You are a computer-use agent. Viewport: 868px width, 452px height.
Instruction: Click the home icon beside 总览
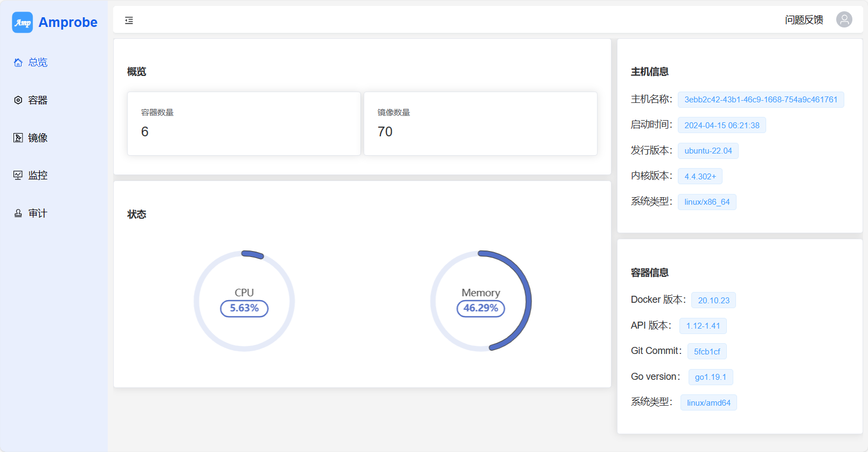coord(18,62)
